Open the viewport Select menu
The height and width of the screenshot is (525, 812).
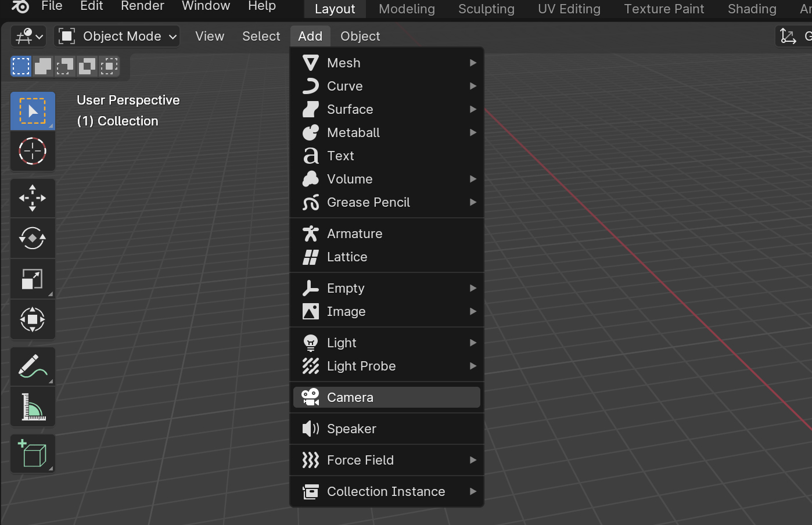pos(261,37)
